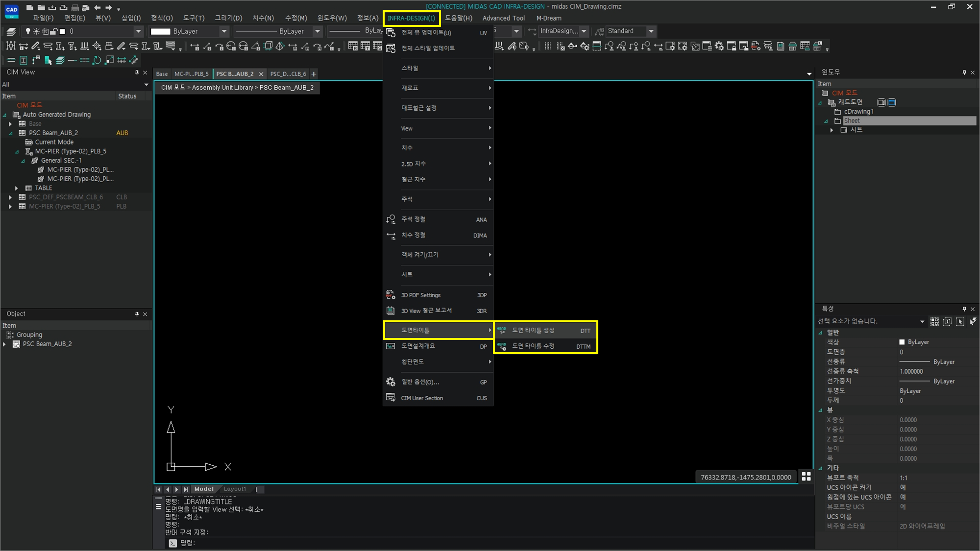
Task: Open the ByLayer color dropdown
Action: pos(224,31)
